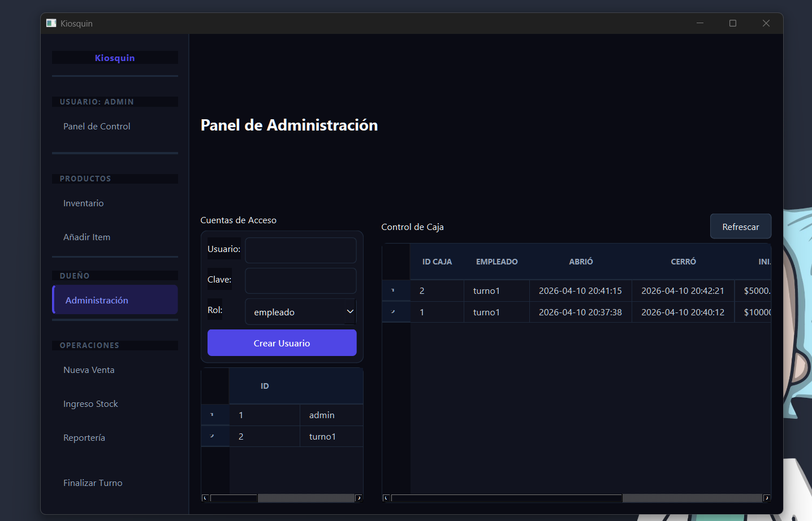The width and height of the screenshot is (812, 521).
Task: Open the Reportería section
Action: [84, 437]
